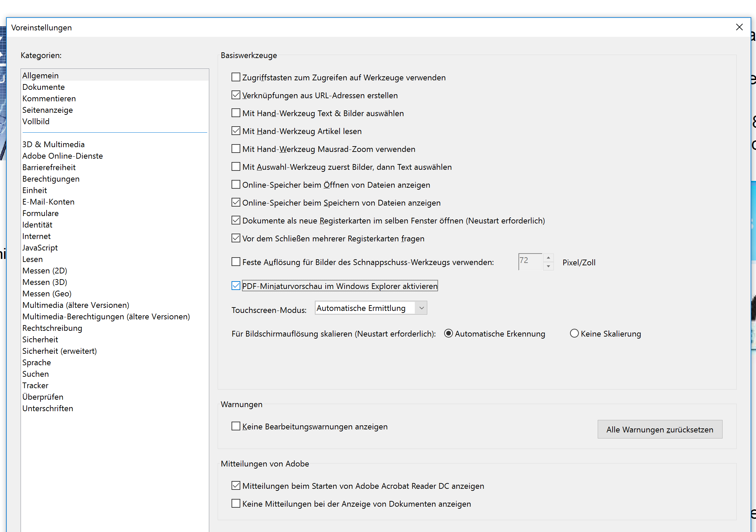Click the Pixel/Zoll resolution input field
The height and width of the screenshot is (532, 756).
tap(530, 262)
